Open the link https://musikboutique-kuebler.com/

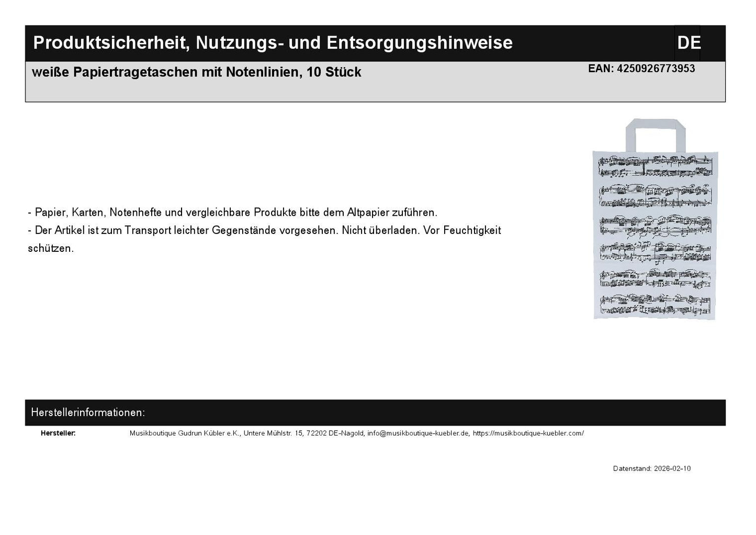[x=528, y=433]
